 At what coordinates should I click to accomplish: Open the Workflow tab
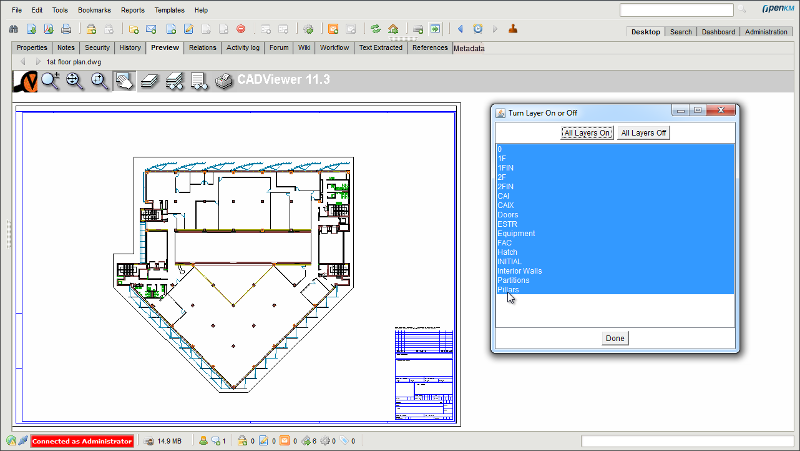tap(334, 47)
